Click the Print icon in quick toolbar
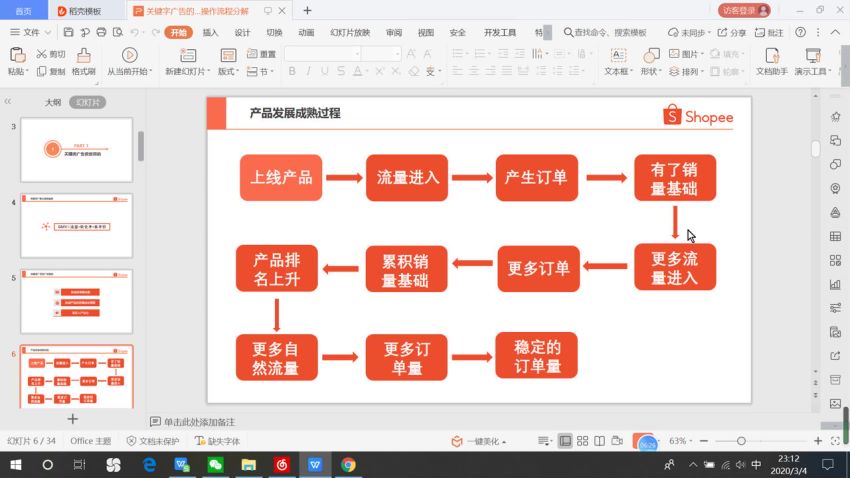This screenshot has height=478, width=850. coord(101,33)
